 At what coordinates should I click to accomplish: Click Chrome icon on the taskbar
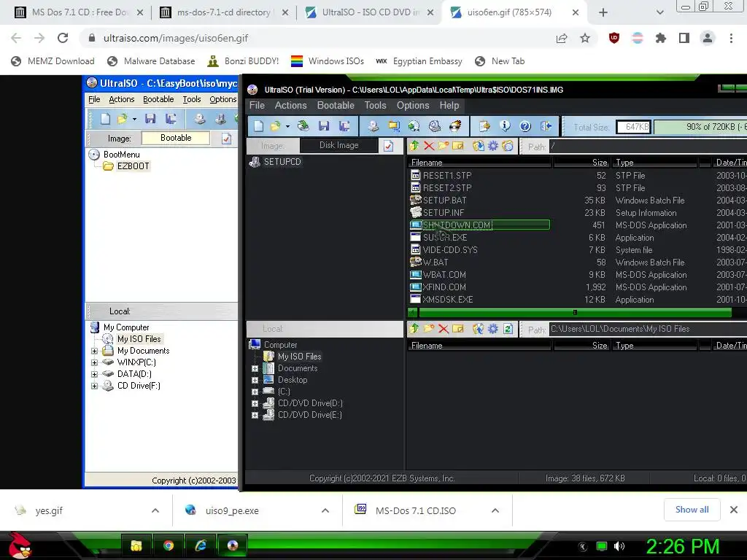click(x=169, y=545)
